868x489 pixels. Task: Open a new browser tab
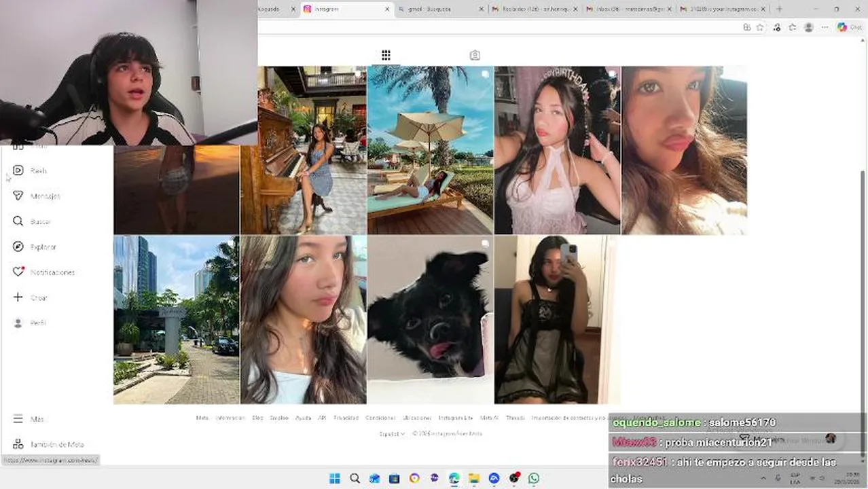click(779, 9)
